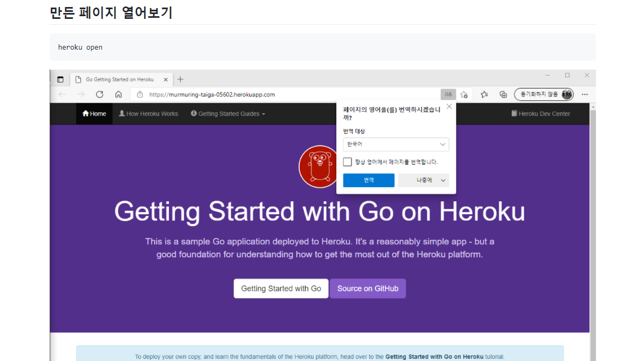
Task: Open the collections panel
Action: click(503, 94)
